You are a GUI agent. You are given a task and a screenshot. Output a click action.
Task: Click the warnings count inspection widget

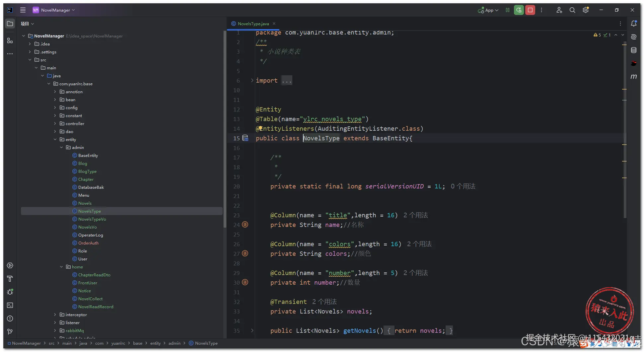597,35
